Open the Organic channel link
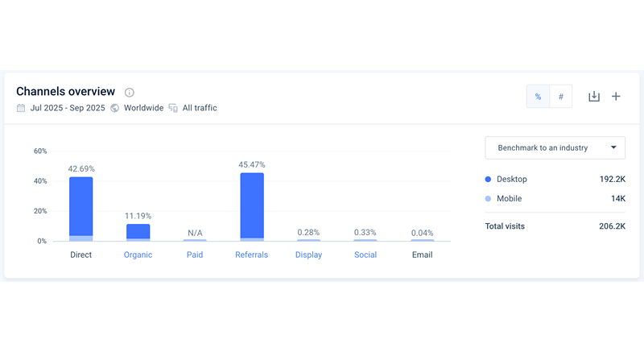 [x=138, y=255]
